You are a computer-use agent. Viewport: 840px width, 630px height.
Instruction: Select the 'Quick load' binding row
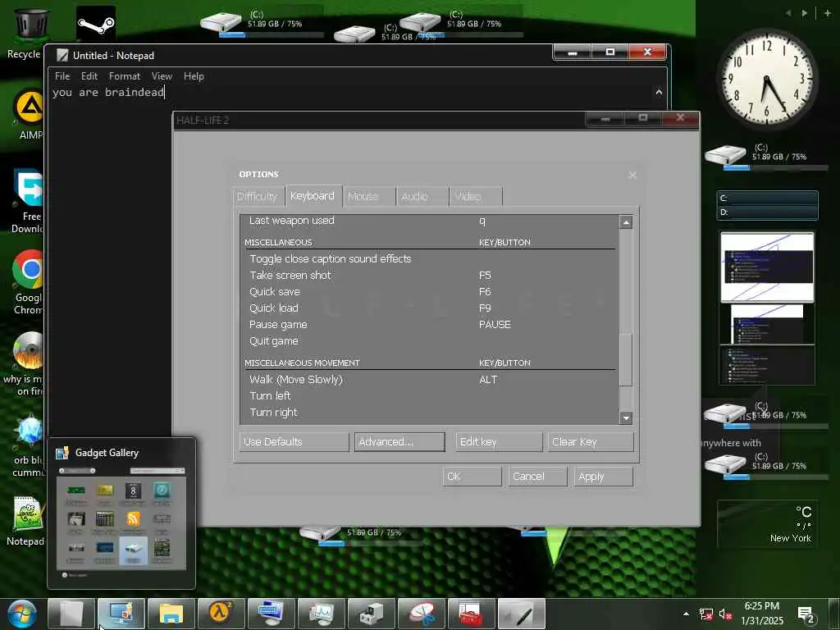(429, 308)
